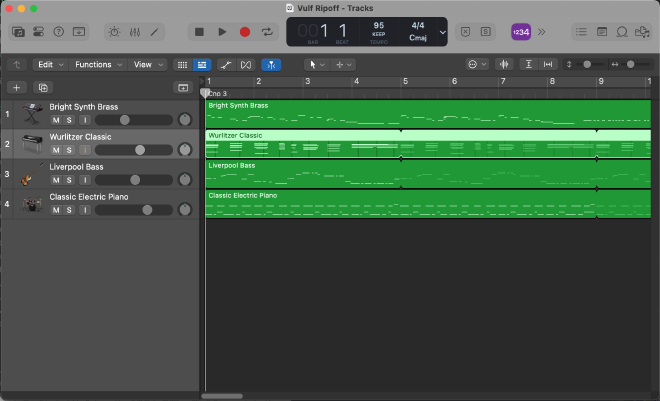
Task: Toggle the Flex display button
Action: pos(246,65)
